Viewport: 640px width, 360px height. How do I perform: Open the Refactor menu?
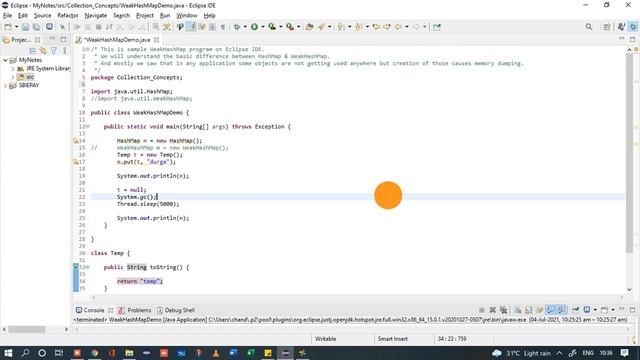pos(68,16)
